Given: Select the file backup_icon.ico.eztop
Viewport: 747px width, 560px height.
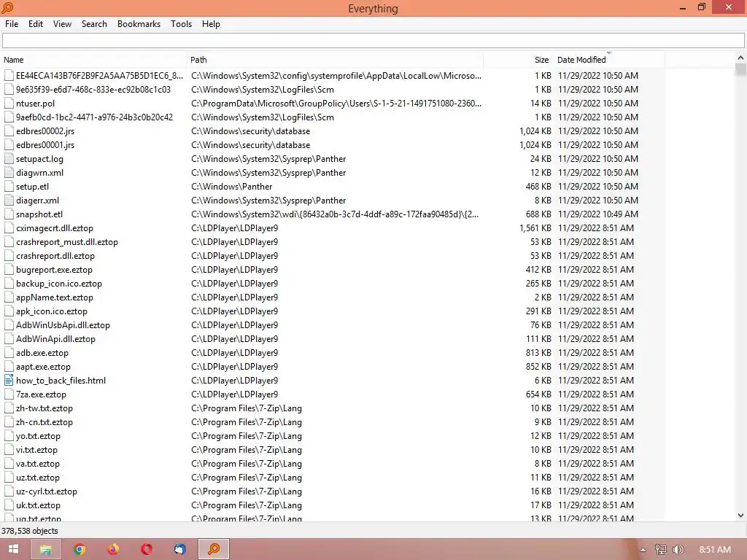Looking at the screenshot, I should (59, 284).
